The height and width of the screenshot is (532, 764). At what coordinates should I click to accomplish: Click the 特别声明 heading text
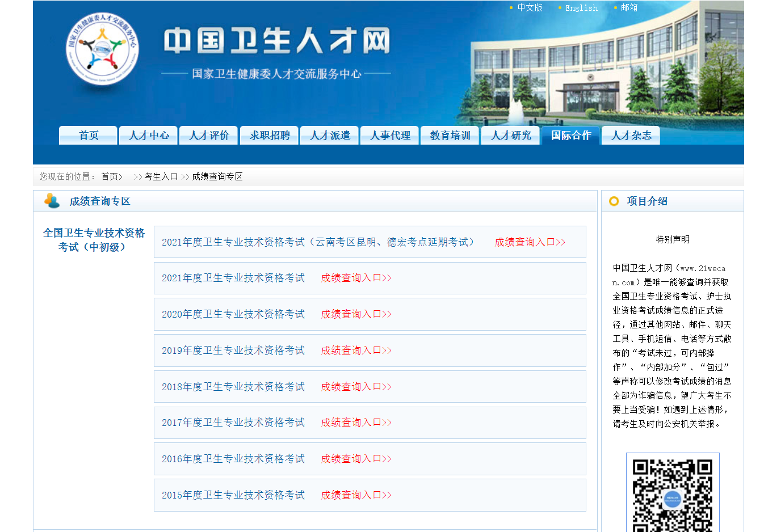673,239
